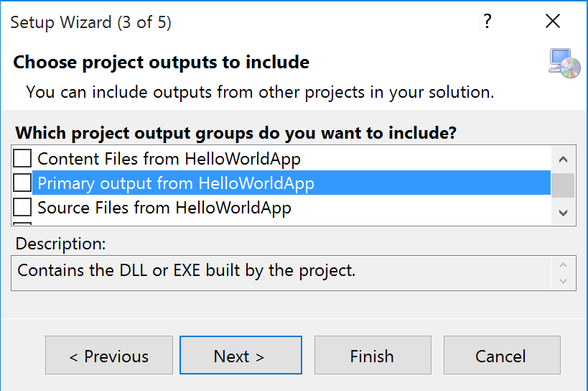
Task: Select the Primary output from HelloWorldApp row
Action: pos(291,183)
